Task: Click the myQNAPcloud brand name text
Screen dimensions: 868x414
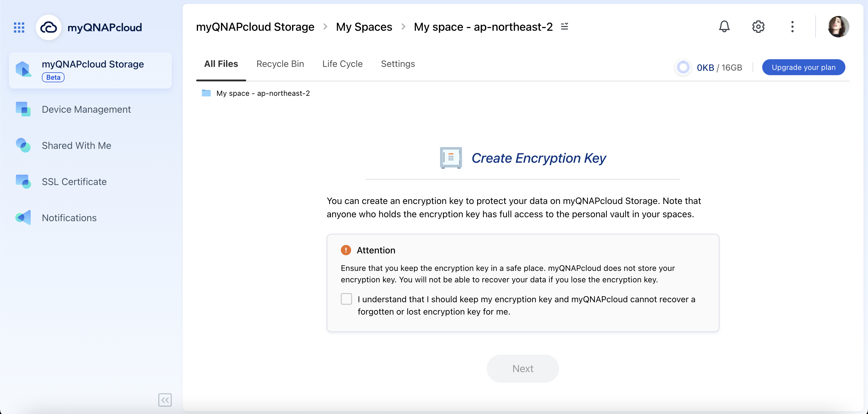Action: 105,27
